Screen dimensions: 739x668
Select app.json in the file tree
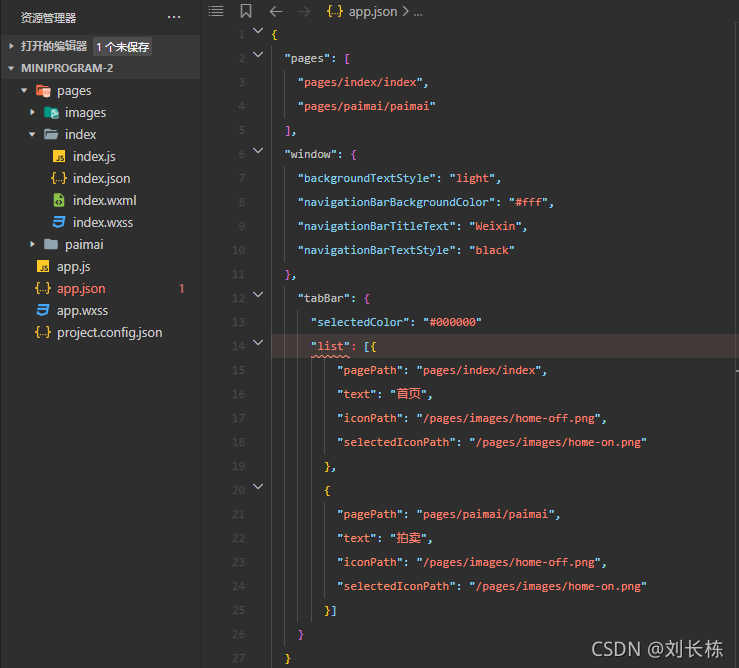(81, 289)
